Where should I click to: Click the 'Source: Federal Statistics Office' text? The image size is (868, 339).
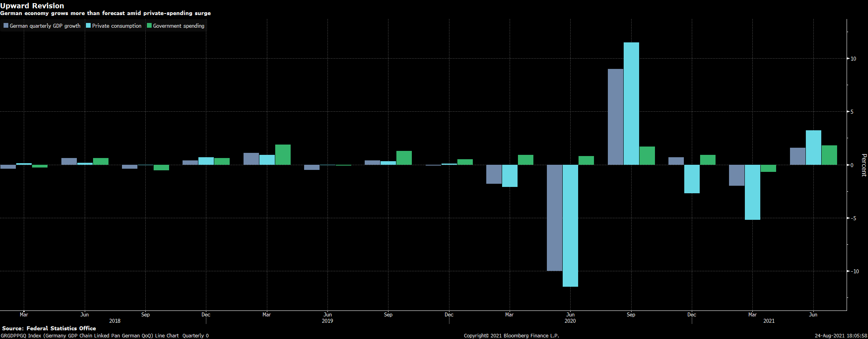pyautogui.click(x=49, y=328)
